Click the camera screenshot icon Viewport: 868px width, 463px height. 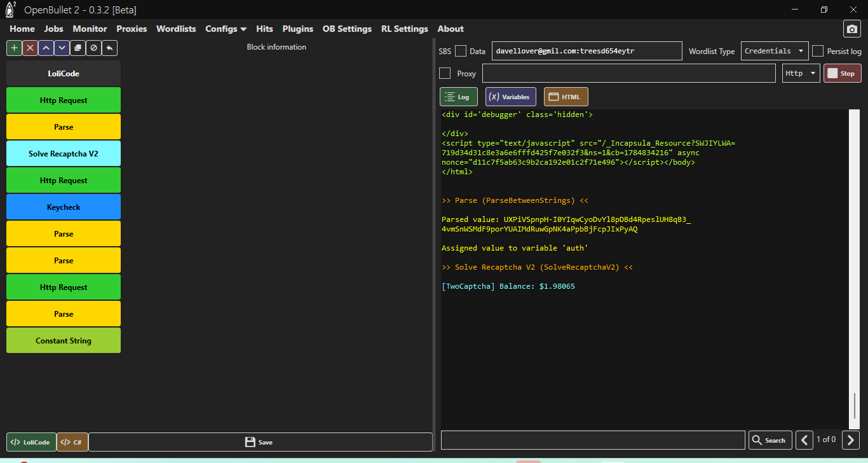pos(851,29)
